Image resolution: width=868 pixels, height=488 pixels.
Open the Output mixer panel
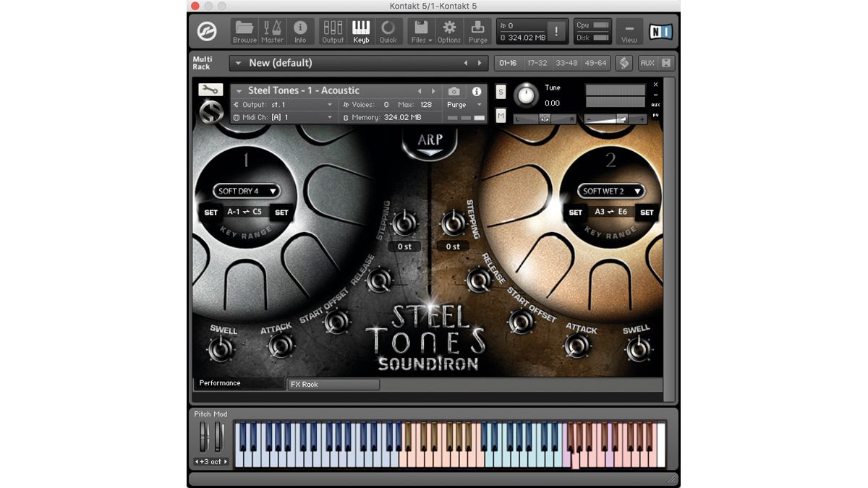(x=332, y=30)
